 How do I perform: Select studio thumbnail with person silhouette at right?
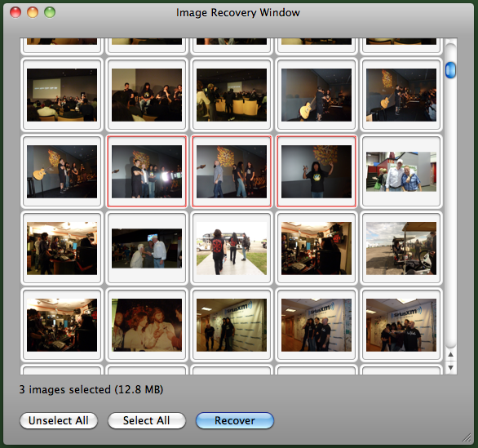click(x=316, y=248)
